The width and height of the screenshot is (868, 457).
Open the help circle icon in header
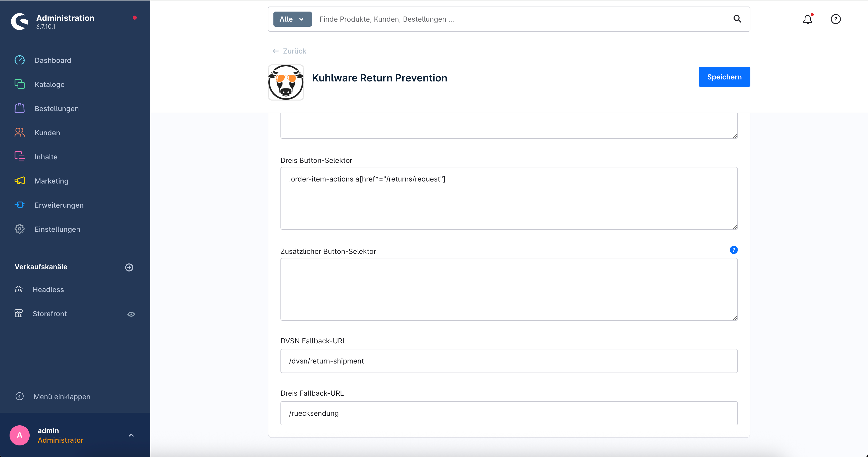pyautogui.click(x=836, y=19)
